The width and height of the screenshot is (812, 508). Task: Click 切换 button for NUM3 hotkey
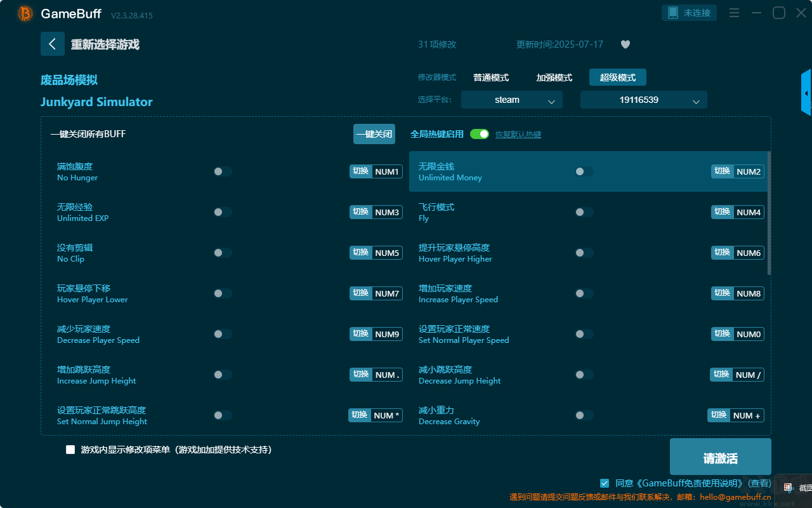tap(361, 212)
